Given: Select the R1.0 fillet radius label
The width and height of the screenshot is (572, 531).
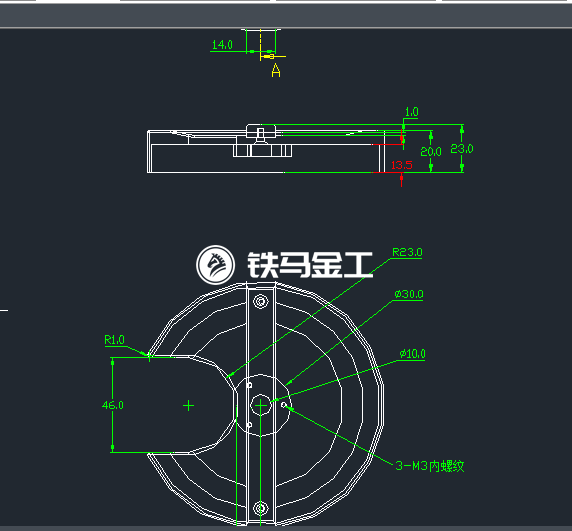Looking at the screenshot, I should [x=114, y=340].
